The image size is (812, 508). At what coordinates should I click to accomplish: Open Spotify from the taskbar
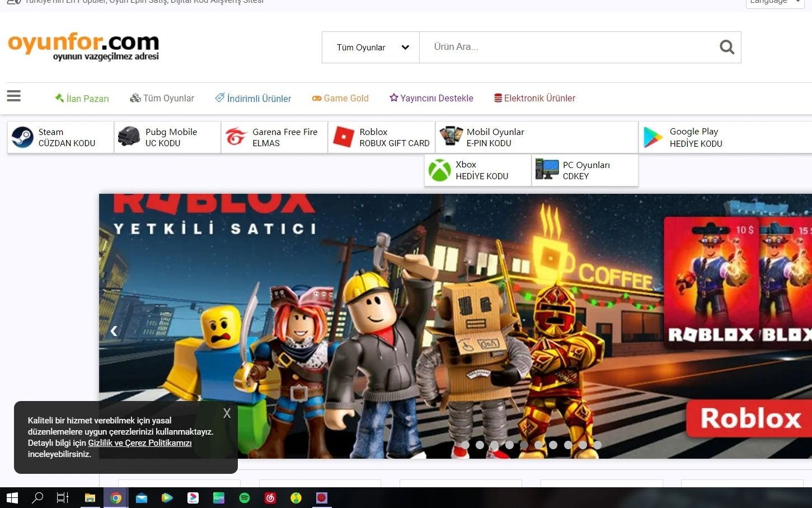(245, 497)
